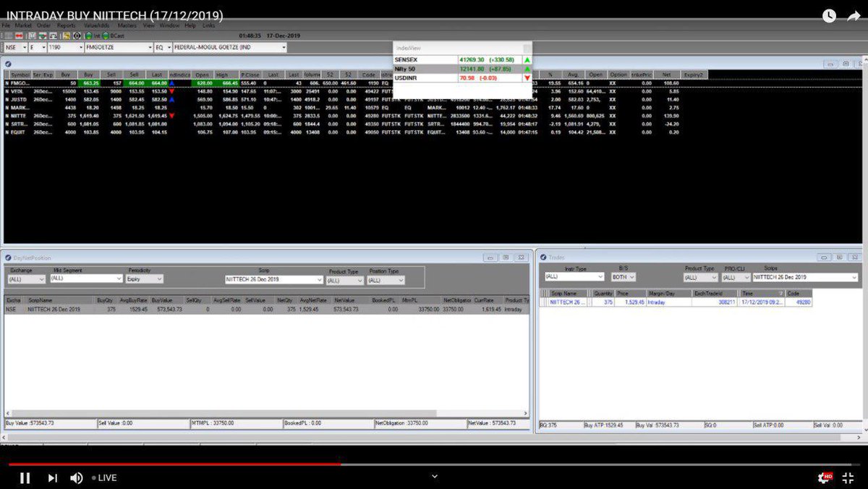The image size is (868, 489).
Task: Open Exchange dropdown in DayNetPosition
Action: 26,278
